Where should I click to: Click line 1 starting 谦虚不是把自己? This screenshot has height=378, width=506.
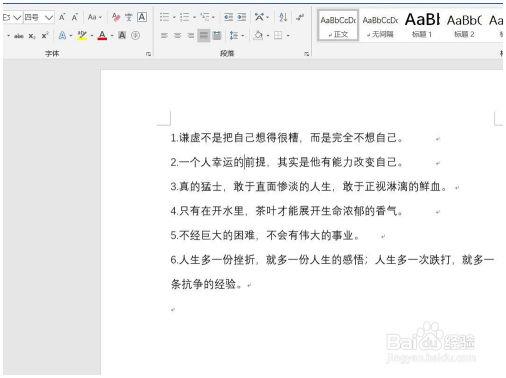point(287,138)
